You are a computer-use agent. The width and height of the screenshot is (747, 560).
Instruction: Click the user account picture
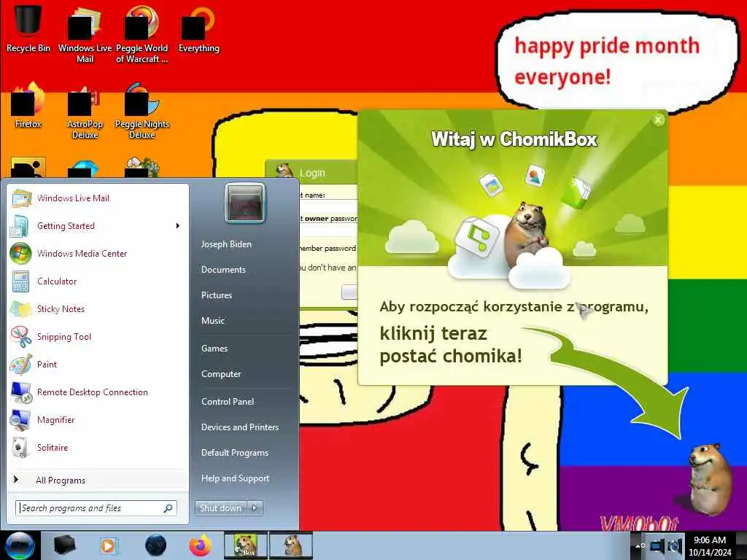coord(245,204)
